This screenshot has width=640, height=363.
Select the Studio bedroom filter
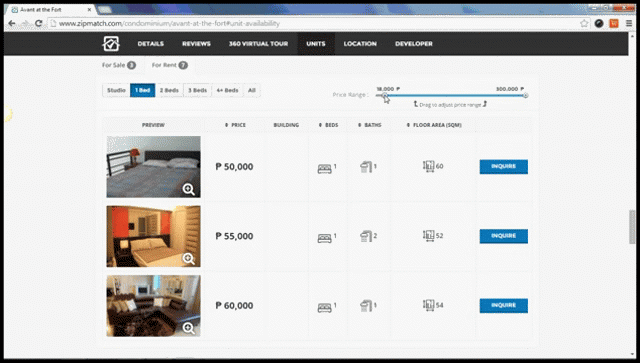tap(116, 90)
